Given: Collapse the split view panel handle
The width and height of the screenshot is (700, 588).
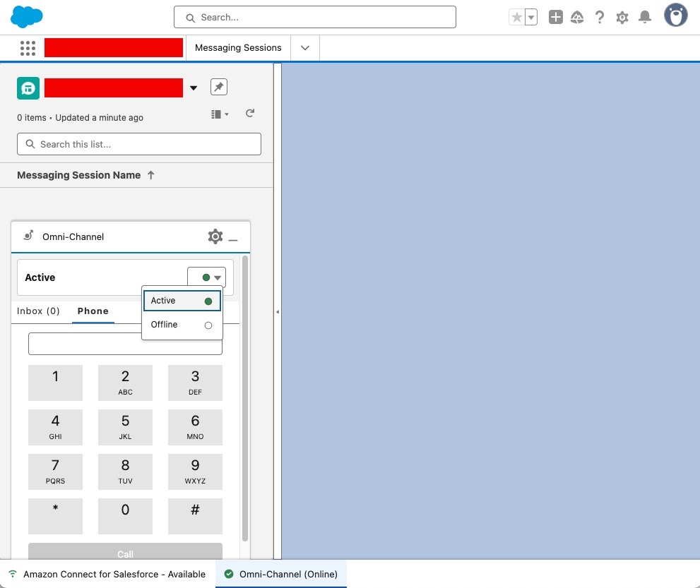Looking at the screenshot, I should click(278, 312).
